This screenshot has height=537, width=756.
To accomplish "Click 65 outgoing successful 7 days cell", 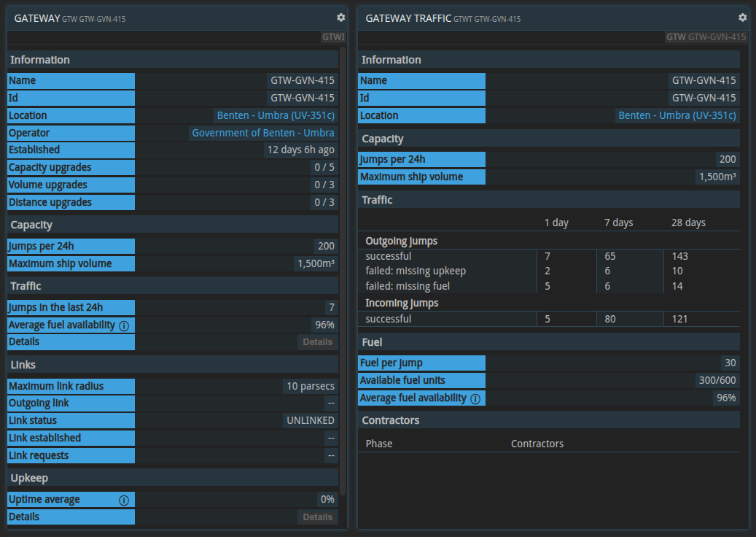I will (610, 256).
